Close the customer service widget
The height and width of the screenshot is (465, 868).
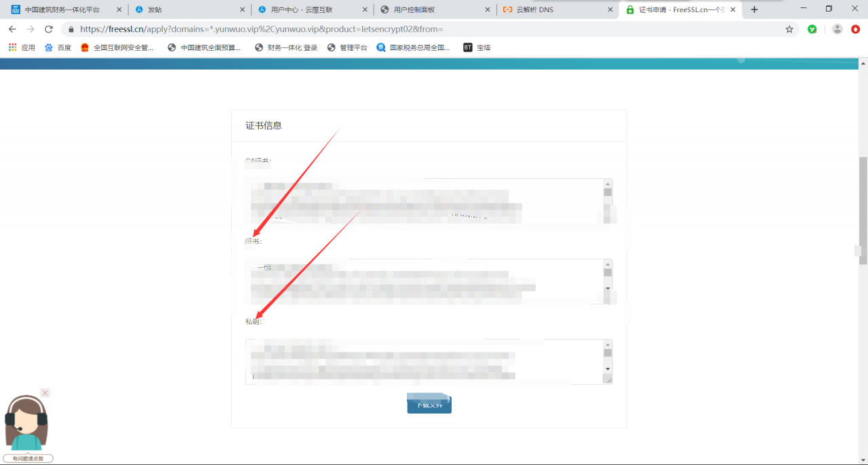coord(45,392)
